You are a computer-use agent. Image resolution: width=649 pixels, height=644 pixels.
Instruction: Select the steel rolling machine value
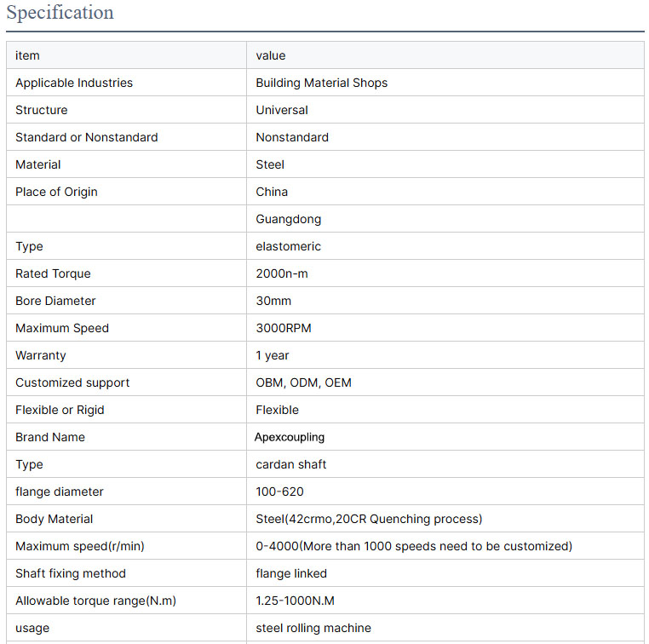pos(313,628)
